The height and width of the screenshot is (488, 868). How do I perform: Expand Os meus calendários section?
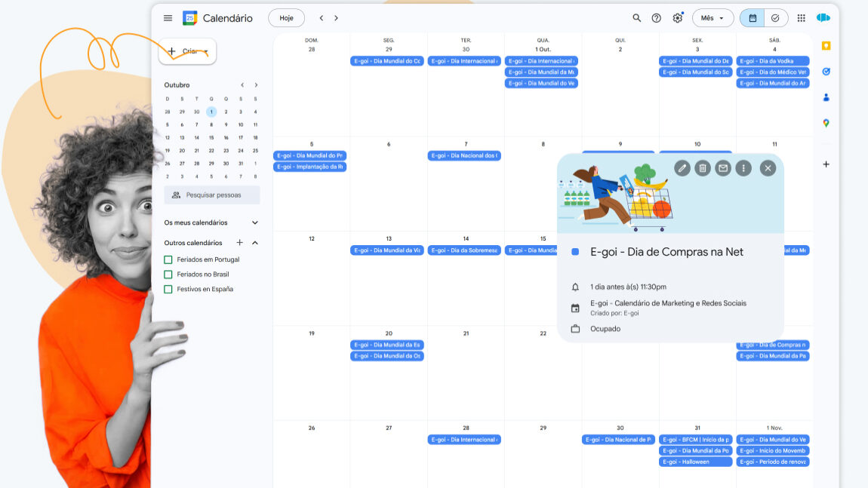[254, 223]
